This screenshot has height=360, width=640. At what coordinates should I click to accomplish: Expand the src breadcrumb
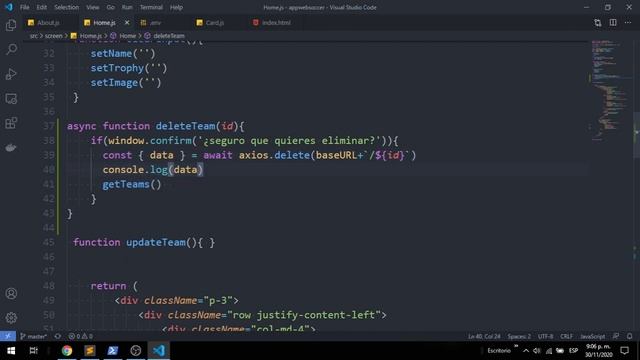pos(33,36)
